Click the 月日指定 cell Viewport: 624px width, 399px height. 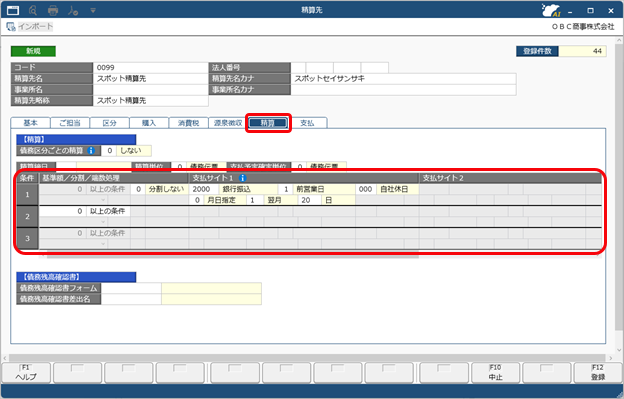click(225, 200)
